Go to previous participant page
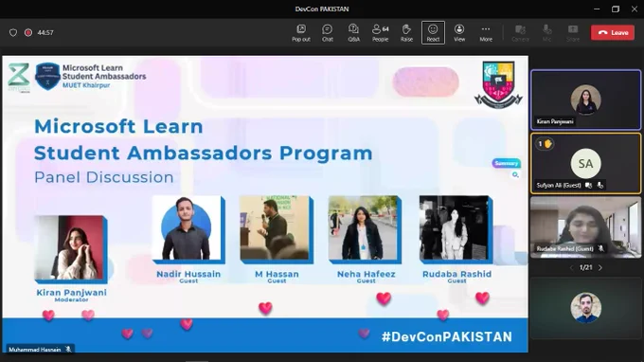 point(571,268)
